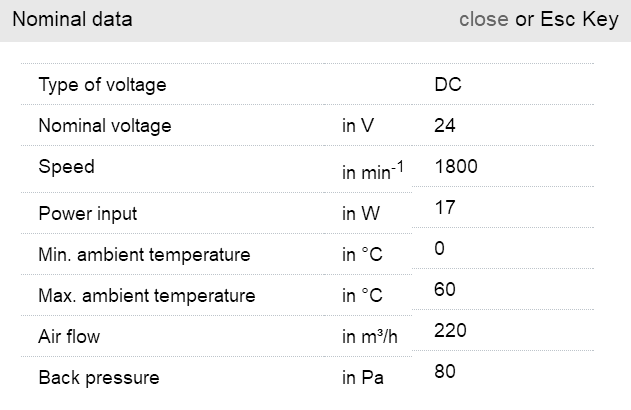Select the Min. ambient temperature label

144,255
